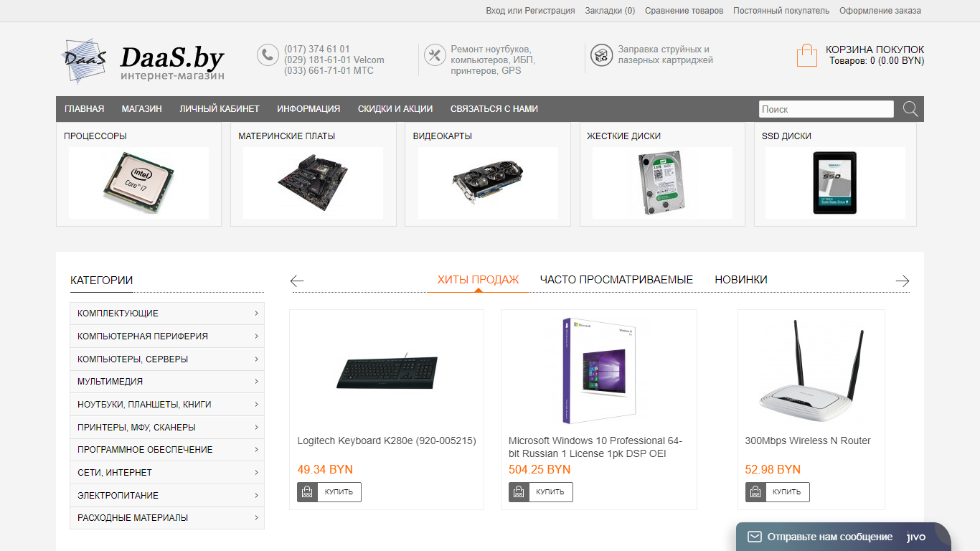Buy the 300Mbps Wireless N Router
The image size is (980, 551).
pos(778,492)
